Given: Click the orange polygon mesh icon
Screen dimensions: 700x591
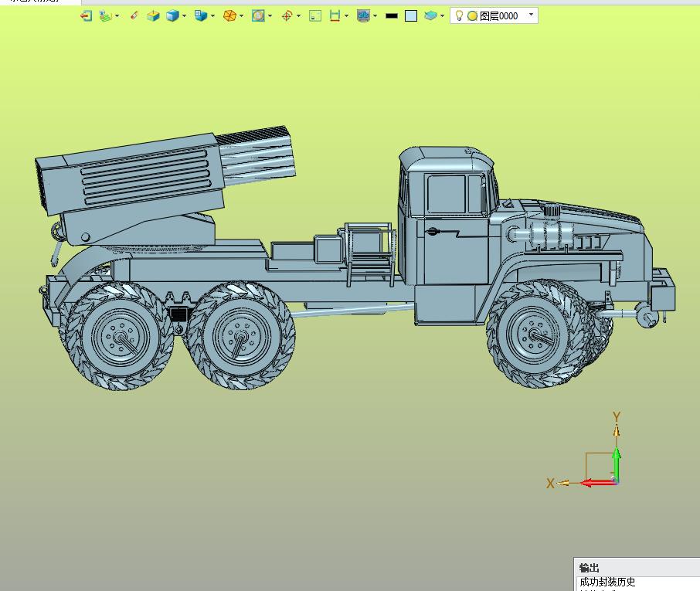Looking at the screenshot, I should [229, 16].
